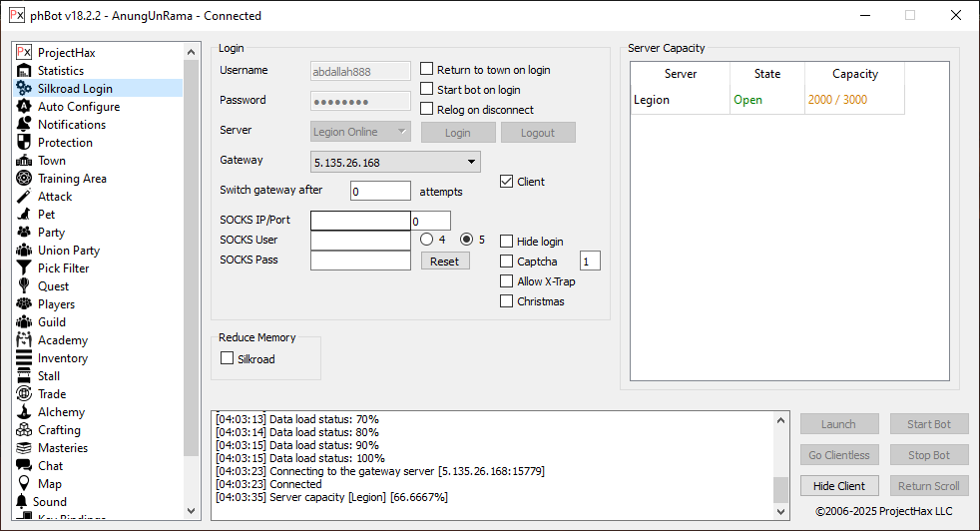Open the Chat speech bubble icon
The image size is (980, 531).
pos(24,466)
